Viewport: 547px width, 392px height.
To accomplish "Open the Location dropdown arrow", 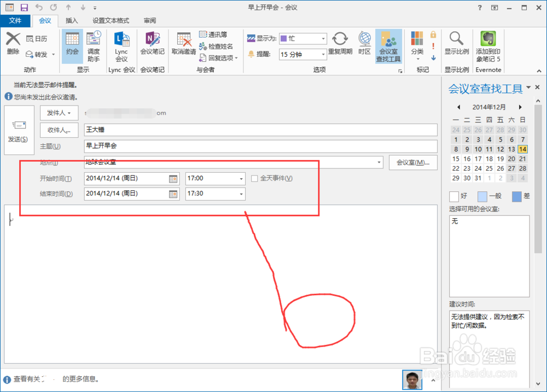I will (x=379, y=162).
